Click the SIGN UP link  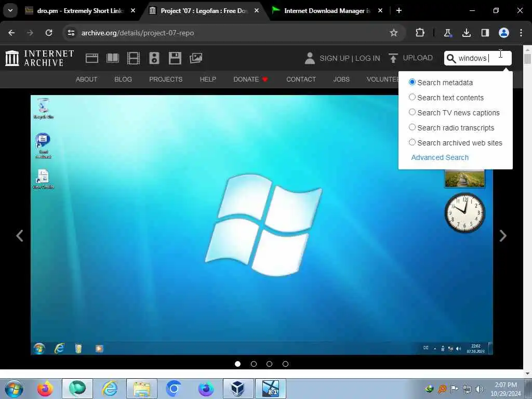click(x=334, y=58)
